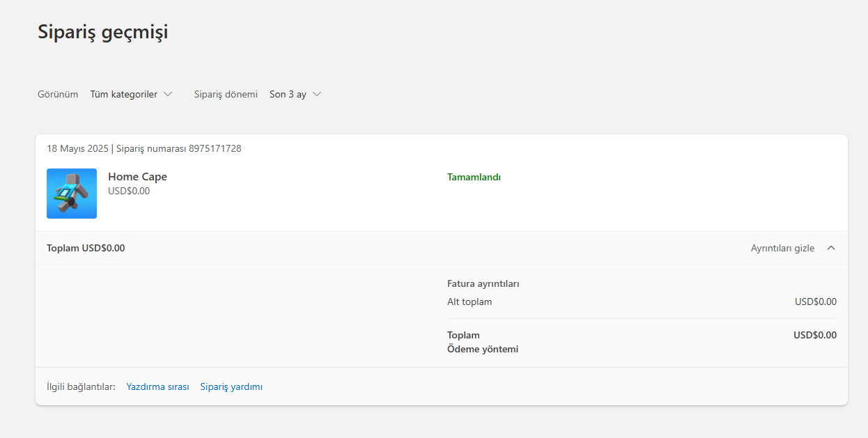
Task: Collapse details with Ayrıntıları gizle
Action: 782,248
